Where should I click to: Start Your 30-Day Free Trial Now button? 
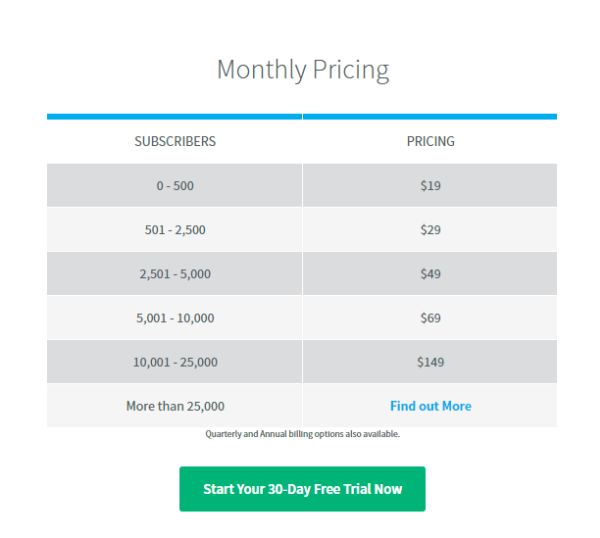302,489
